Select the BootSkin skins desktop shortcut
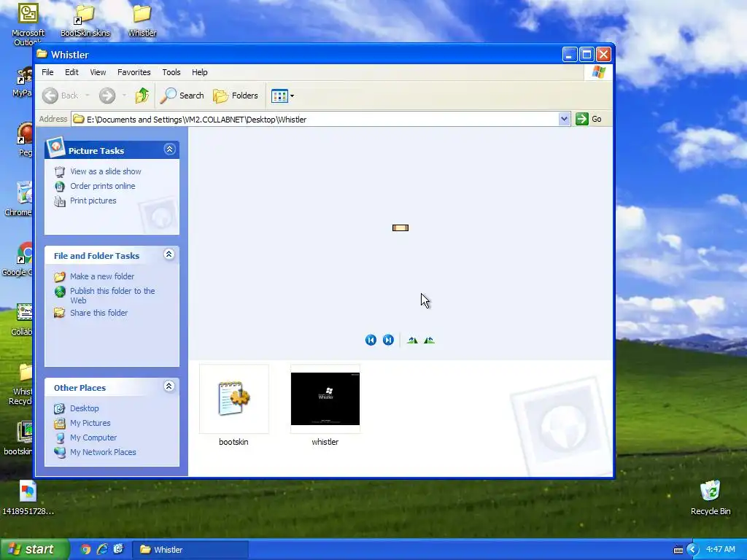Image resolution: width=747 pixels, height=560 pixels. coord(85,20)
